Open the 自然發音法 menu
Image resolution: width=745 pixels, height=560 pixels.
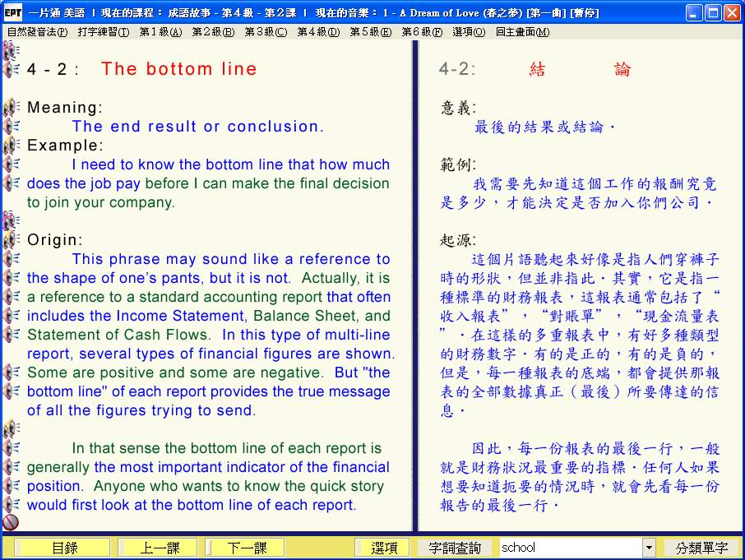[x=37, y=32]
